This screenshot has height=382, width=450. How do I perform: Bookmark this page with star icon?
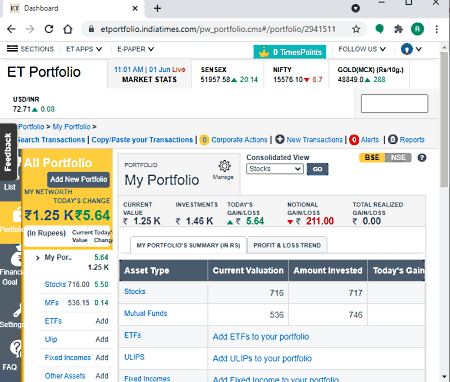pyautogui.click(x=356, y=29)
